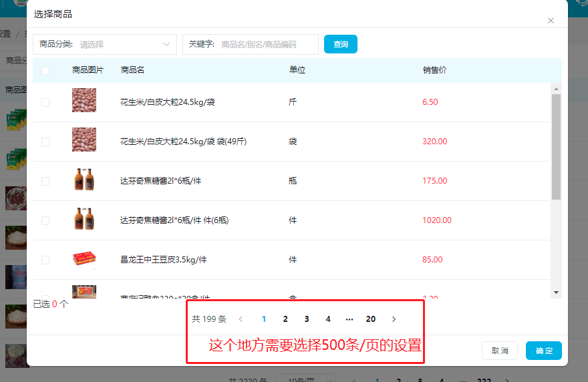Check the 昌龙王中王豆皮3.5kg/件 row checkbox
This screenshot has height=382, width=588.
(45, 260)
